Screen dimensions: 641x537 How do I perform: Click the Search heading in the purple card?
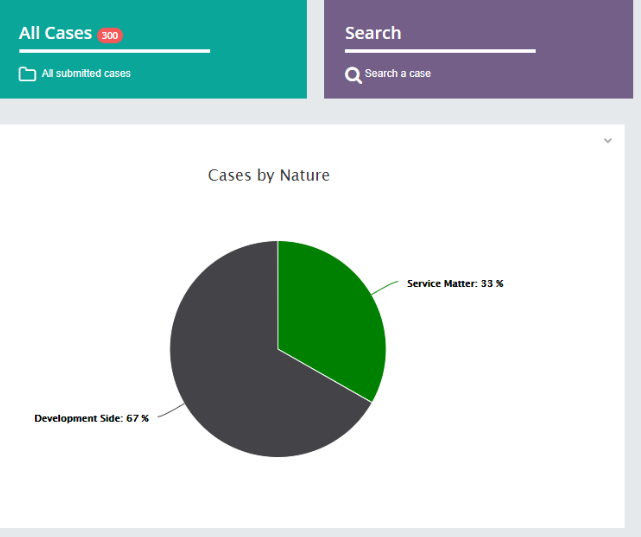tap(373, 33)
